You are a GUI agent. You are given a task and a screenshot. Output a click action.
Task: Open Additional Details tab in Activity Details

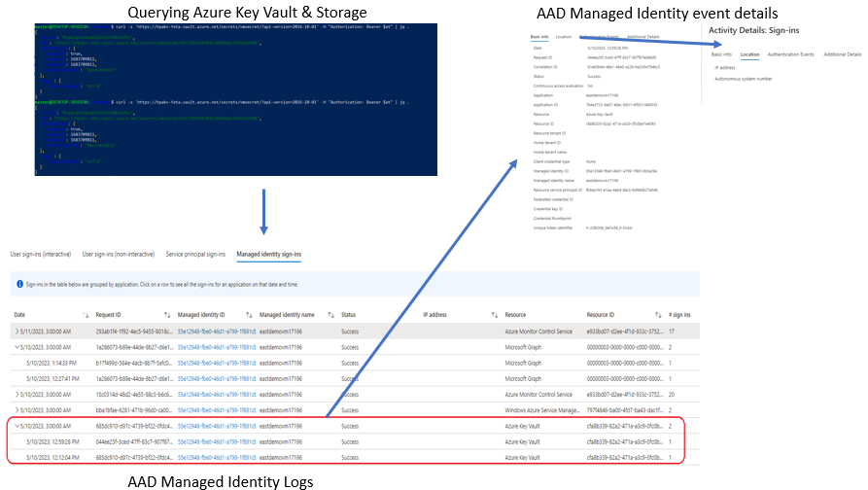(x=842, y=54)
